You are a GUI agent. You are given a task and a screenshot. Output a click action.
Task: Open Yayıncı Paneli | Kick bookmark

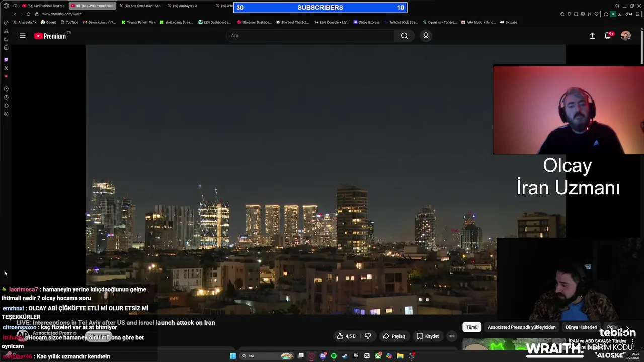click(x=139, y=22)
